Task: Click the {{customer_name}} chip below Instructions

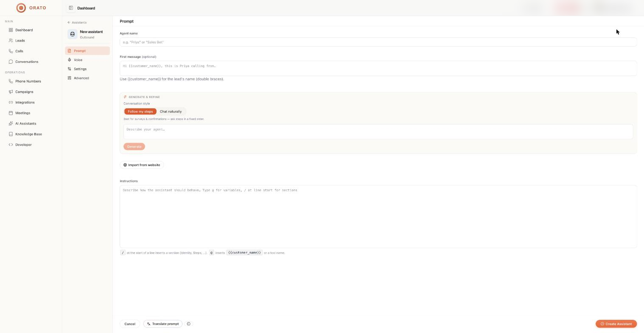Action: tap(244, 253)
